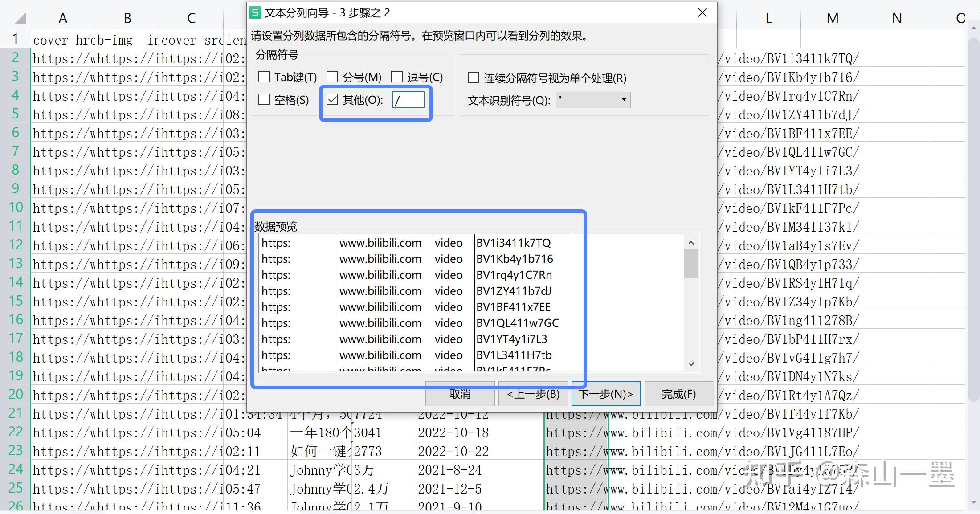The height and width of the screenshot is (514, 980).
Task: Click preview scrollbar up arrow
Action: point(691,242)
